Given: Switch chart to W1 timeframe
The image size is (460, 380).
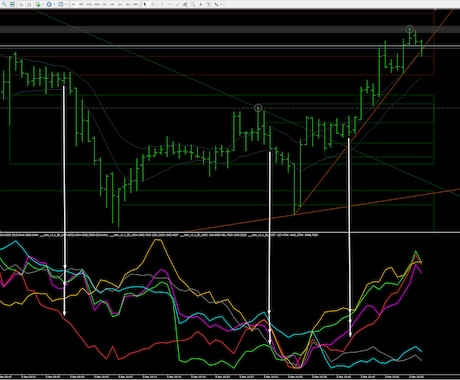Looking at the screenshot, I should pos(128,4).
